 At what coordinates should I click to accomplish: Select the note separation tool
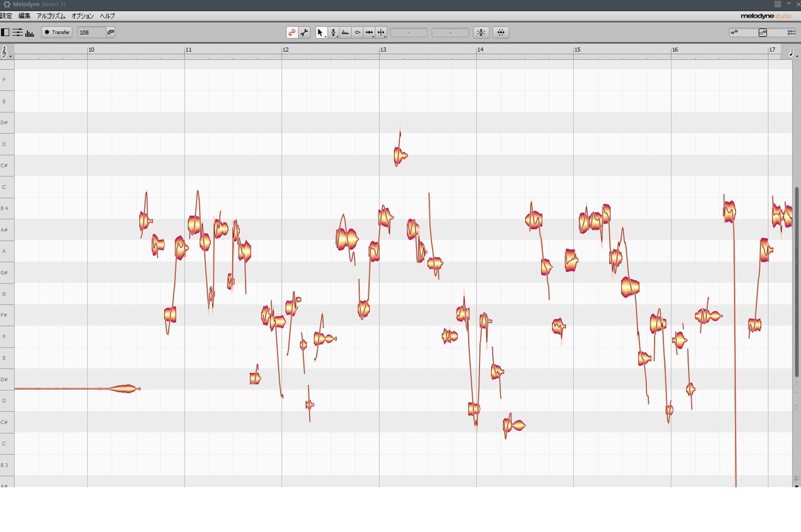pos(381,32)
